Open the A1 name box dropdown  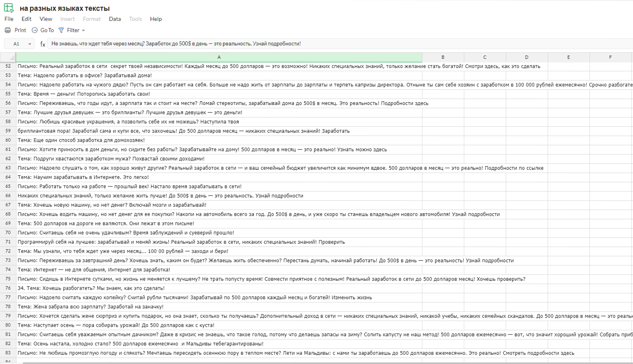30,44
